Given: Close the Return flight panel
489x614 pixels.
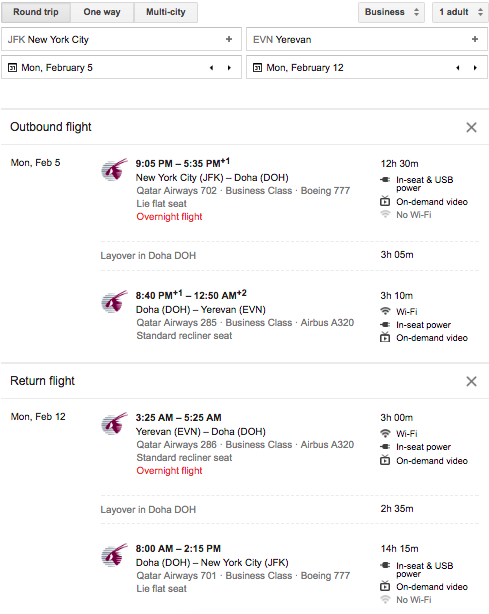Looking at the screenshot, I should 471,381.
